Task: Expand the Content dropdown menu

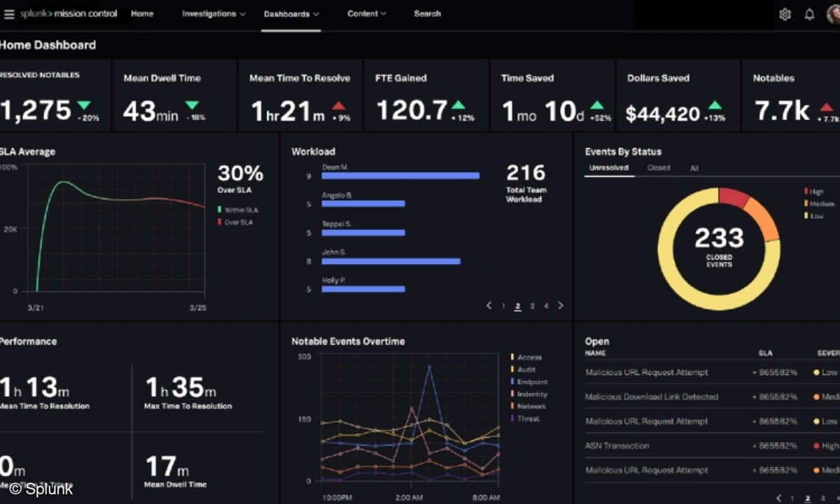Action: [x=367, y=13]
